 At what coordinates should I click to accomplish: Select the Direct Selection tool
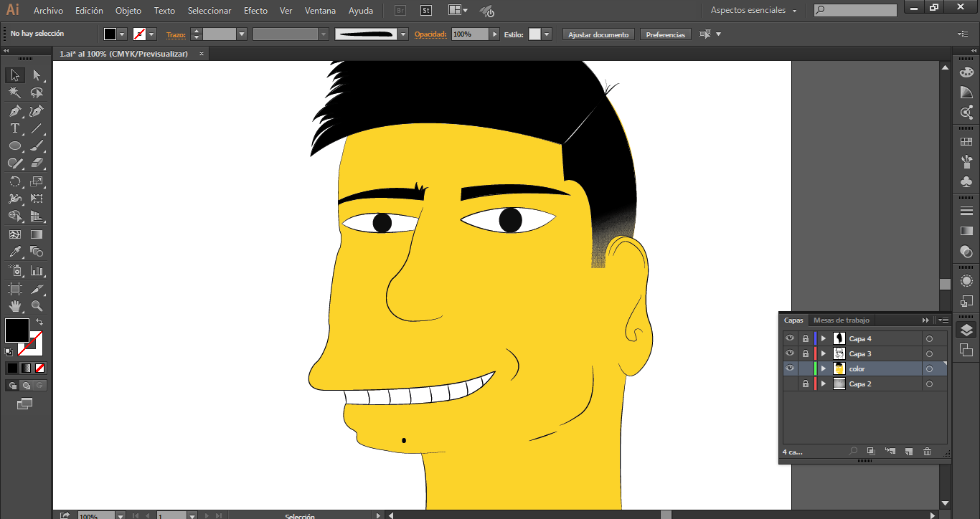pos(37,75)
